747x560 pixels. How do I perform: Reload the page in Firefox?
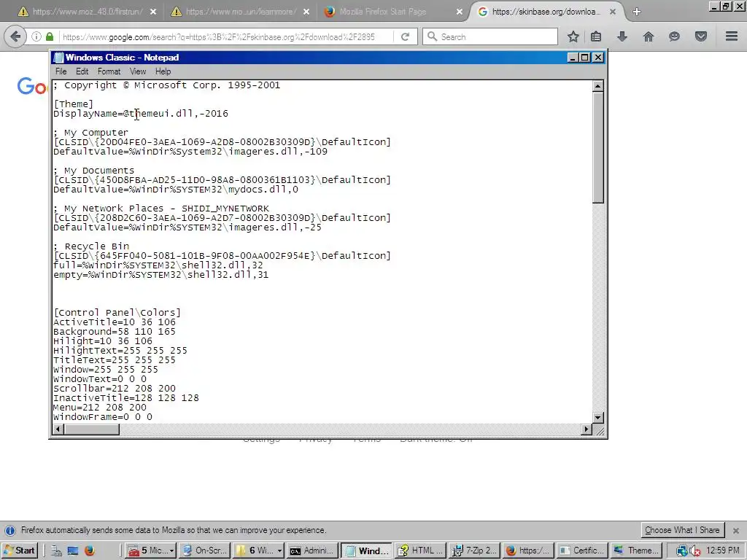[405, 36]
